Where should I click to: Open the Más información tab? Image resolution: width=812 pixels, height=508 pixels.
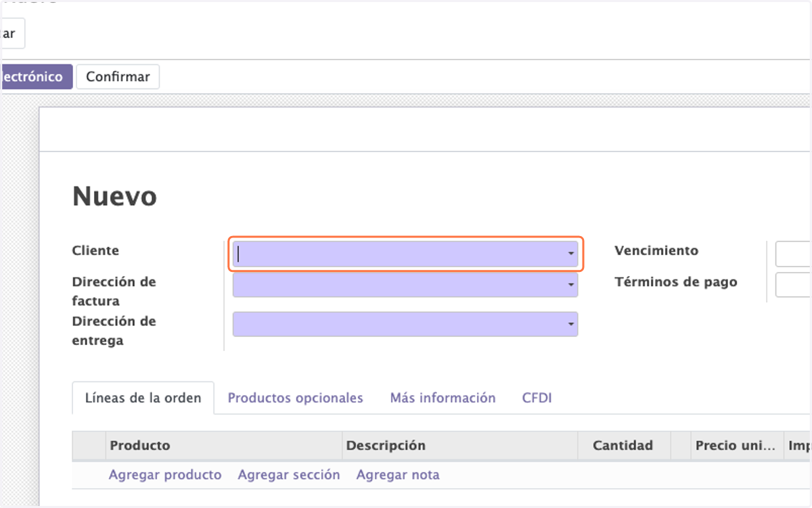coord(443,398)
